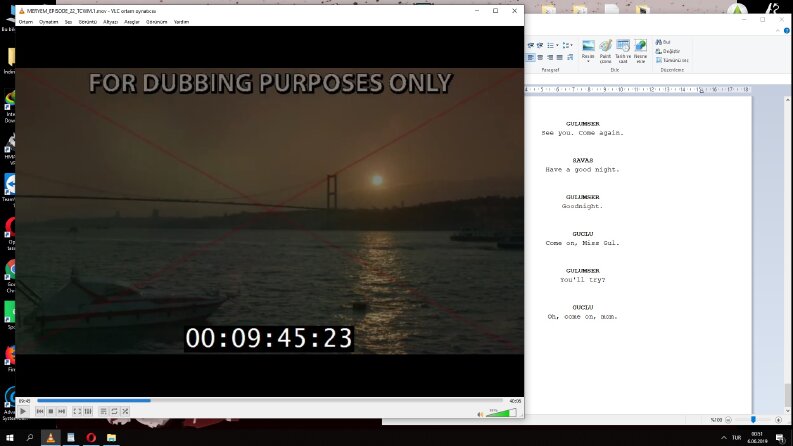
Task: Zoom in WordPad with plus button
Action: point(778,420)
